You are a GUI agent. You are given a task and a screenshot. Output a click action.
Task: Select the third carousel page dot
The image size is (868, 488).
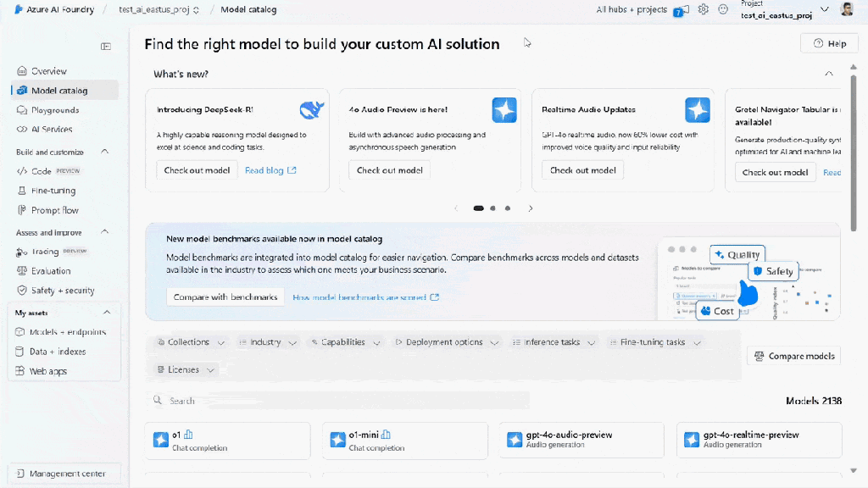click(507, 208)
